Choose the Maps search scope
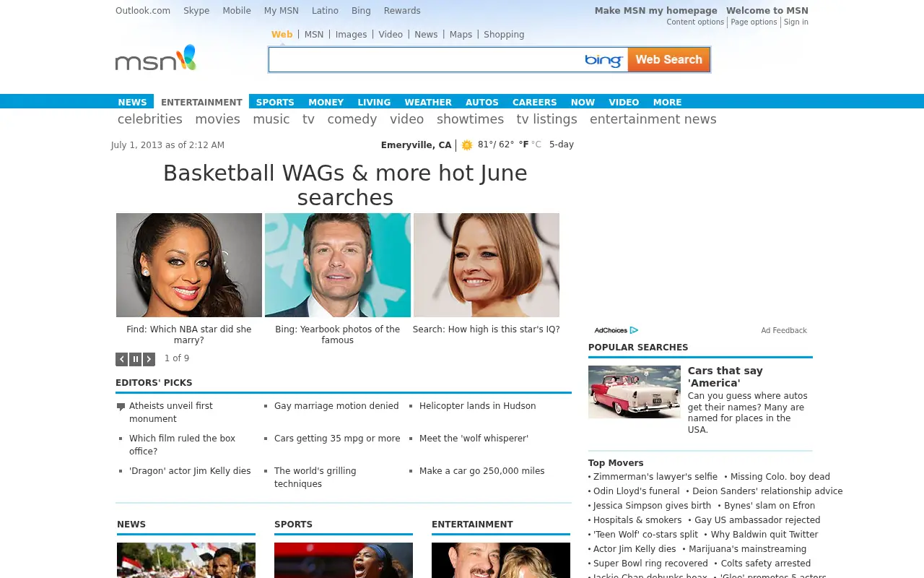 (461, 35)
